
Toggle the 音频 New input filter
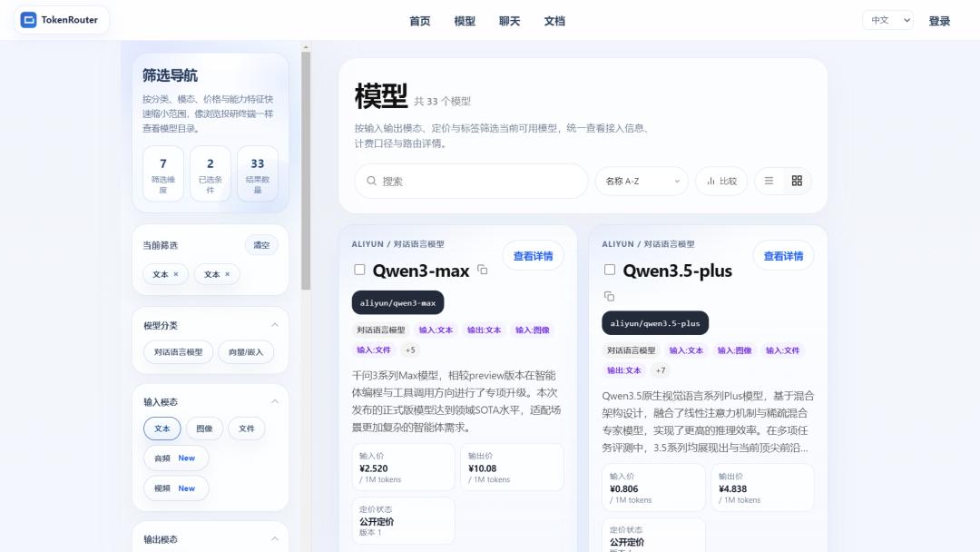(176, 458)
